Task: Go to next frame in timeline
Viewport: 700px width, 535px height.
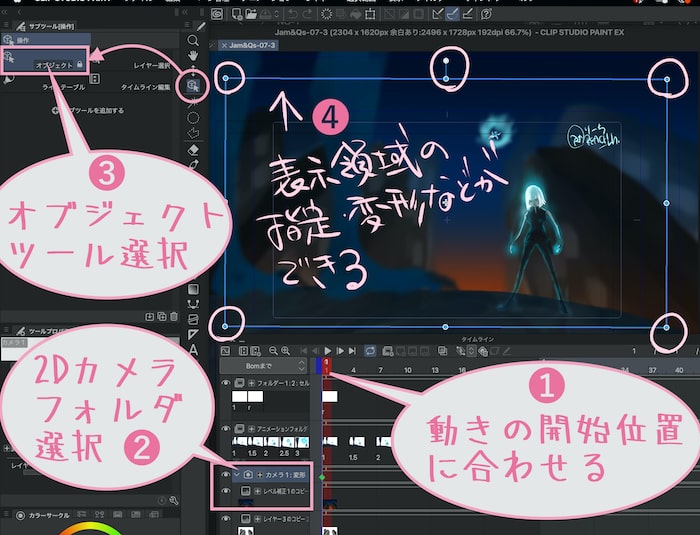Action: pos(340,351)
